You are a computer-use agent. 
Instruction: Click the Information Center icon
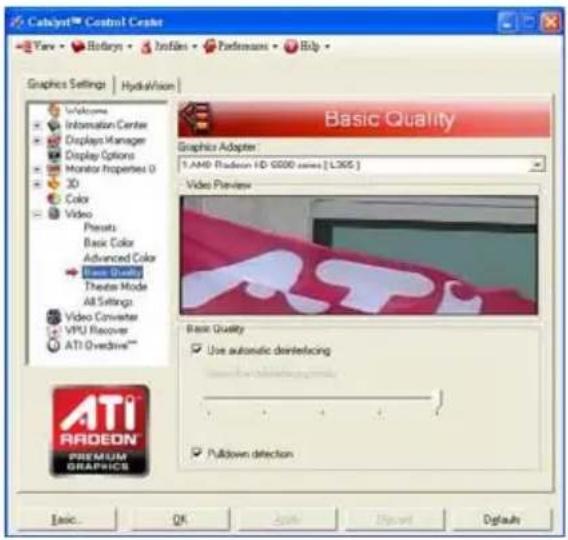[x=54, y=125]
